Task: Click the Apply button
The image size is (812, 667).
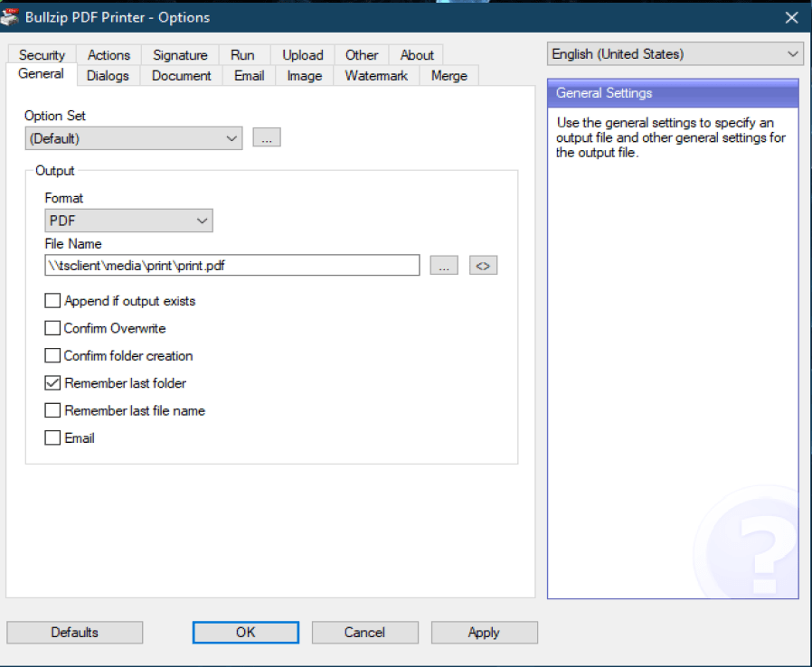Action: pos(484,633)
